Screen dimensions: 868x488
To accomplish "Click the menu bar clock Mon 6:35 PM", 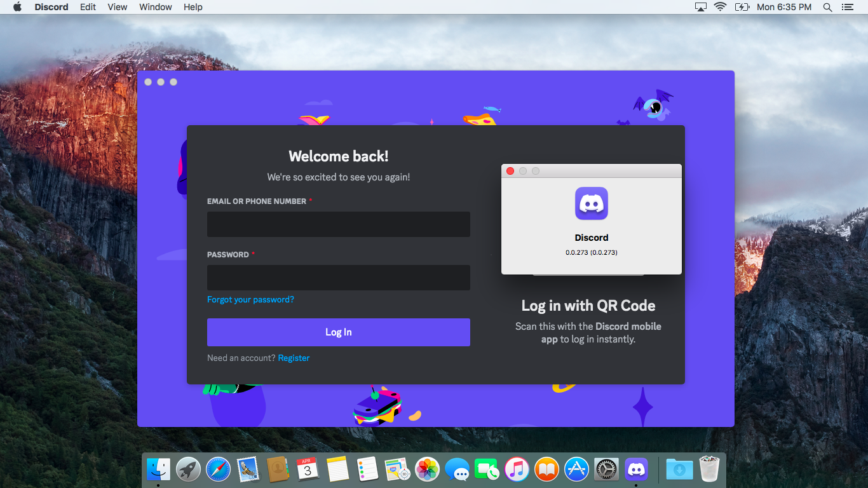I will pyautogui.click(x=784, y=7).
